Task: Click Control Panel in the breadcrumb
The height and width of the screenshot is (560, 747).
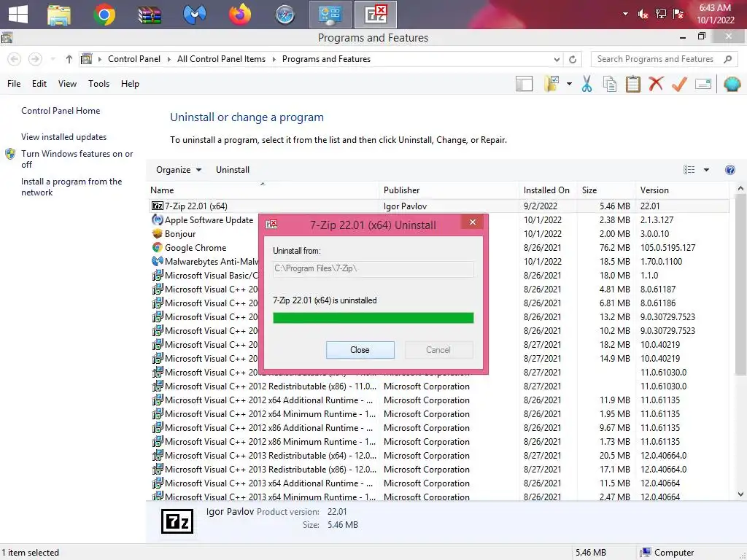Action: coord(134,59)
